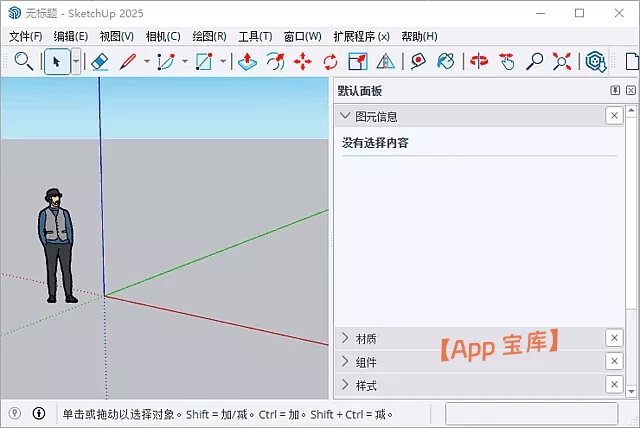
Task: Open the 扩展程序 (x) menu
Action: coord(363,36)
